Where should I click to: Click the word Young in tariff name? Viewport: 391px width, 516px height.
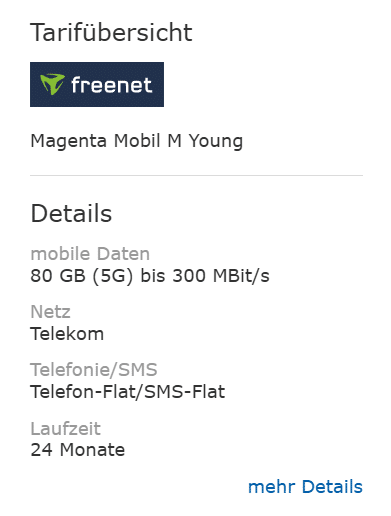click(x=216, y=141)
